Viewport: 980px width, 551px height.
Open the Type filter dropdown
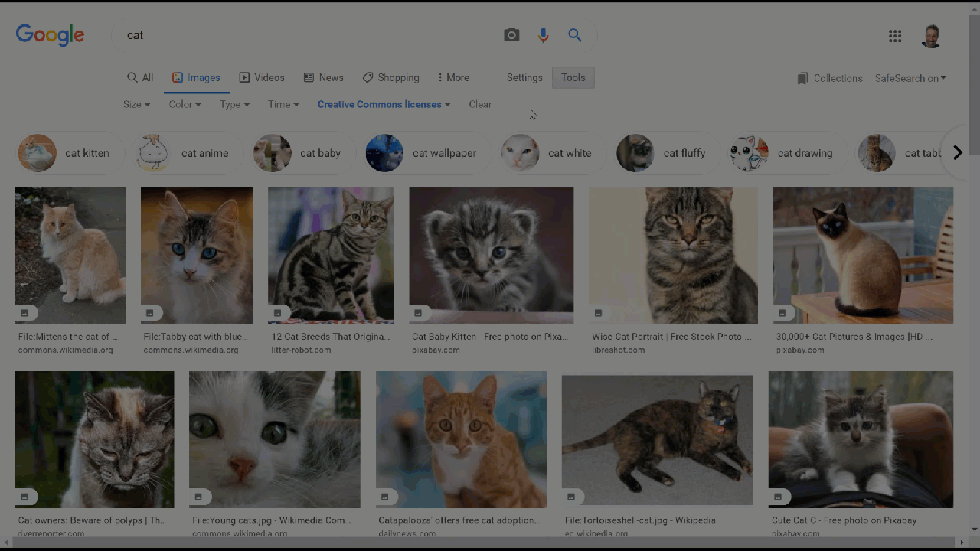[234, 104]
